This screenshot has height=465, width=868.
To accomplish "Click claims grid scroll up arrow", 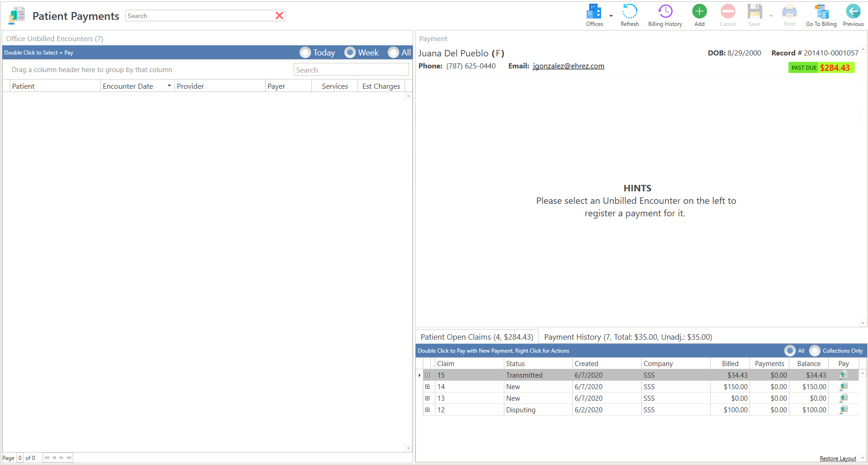I will pyautogui.click(x=862, y=373).
